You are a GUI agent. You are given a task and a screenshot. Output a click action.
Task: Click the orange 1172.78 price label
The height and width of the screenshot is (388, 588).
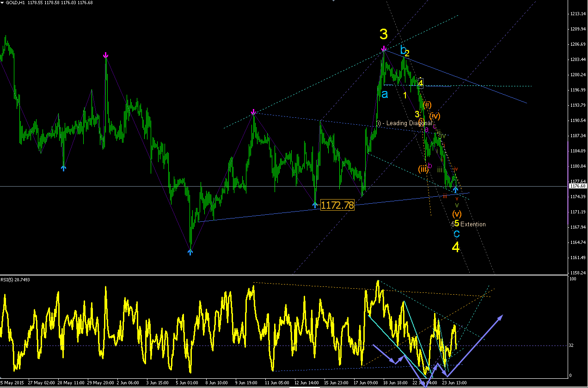[337, 205]
